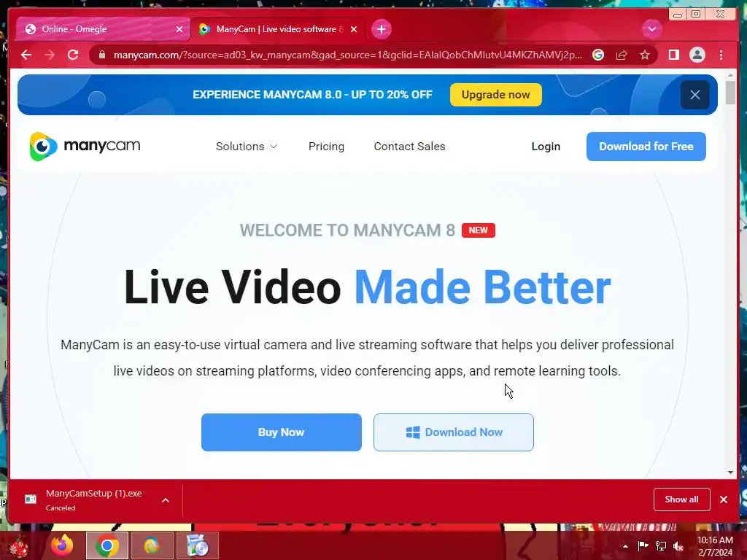Click the URL address bar
Viewport: 747px width, 560px height.
[347, 55]
